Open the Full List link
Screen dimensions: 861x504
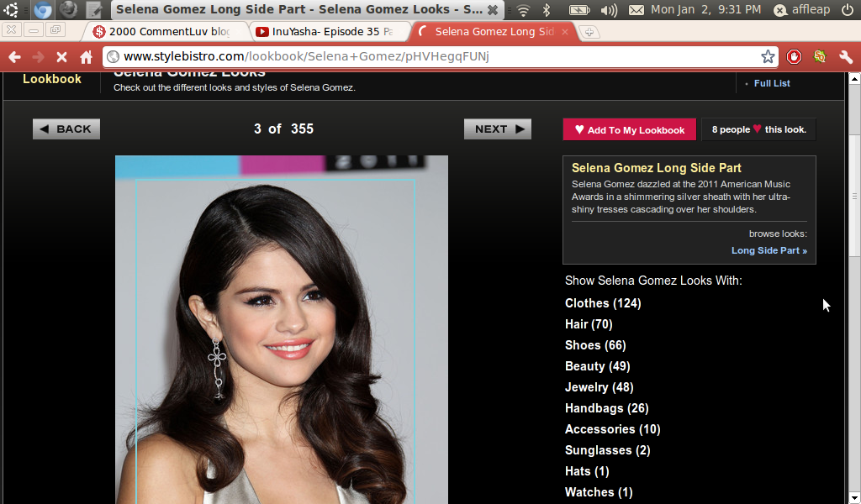point(772,83)
